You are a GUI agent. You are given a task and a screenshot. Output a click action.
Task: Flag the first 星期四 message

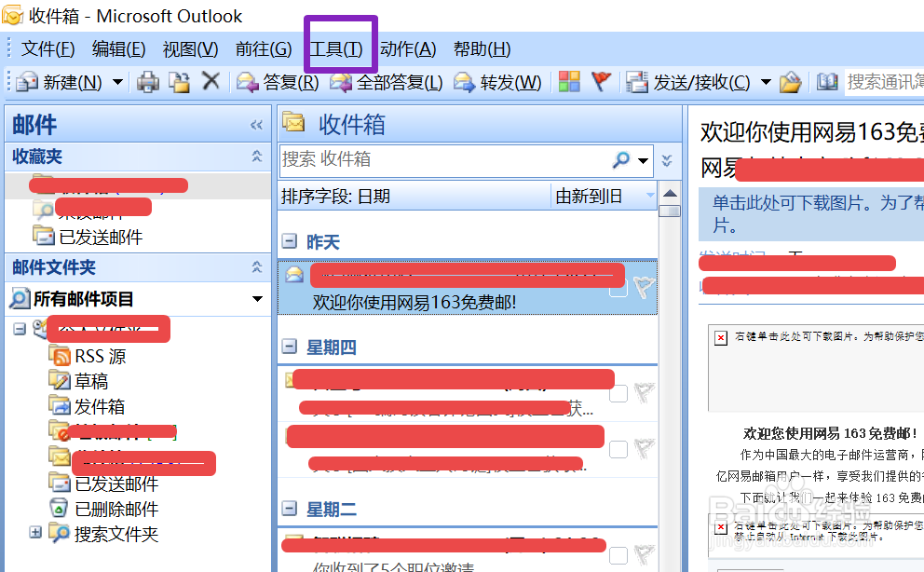point(644,393)
